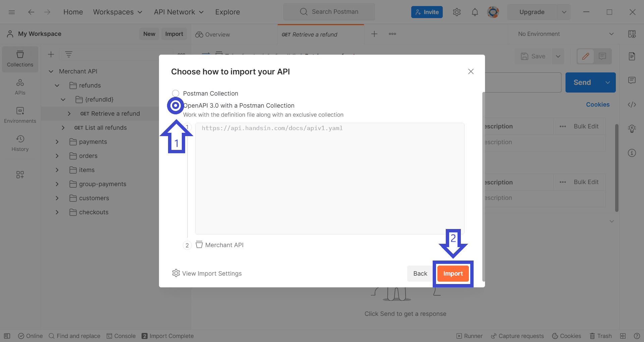644x342 pixels.
Task: Switch to edit mode pencil icon
Action: pos(586,56)
